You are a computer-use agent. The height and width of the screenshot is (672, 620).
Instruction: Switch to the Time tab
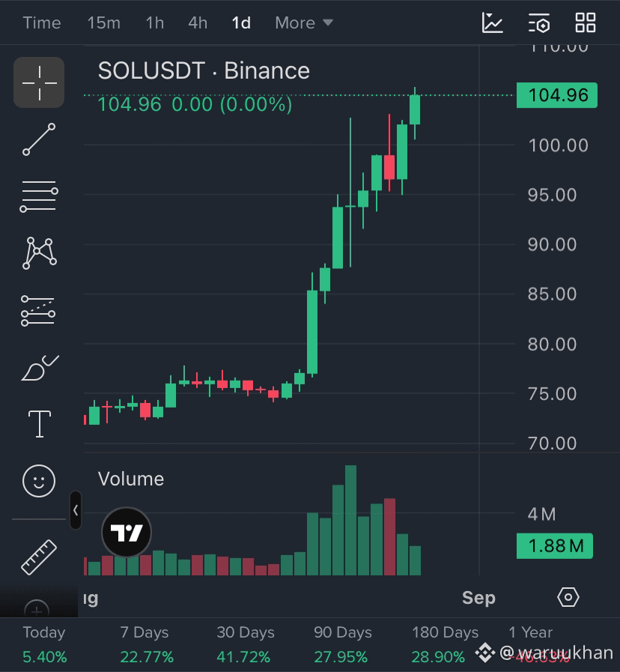click(x=42, y=22)
